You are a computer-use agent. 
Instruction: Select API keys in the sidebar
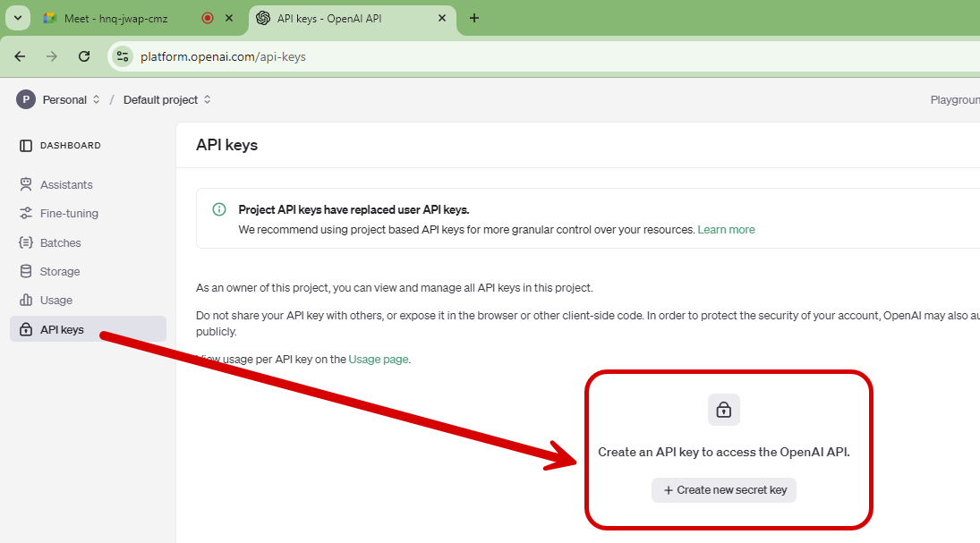click(x=88, y=329)
